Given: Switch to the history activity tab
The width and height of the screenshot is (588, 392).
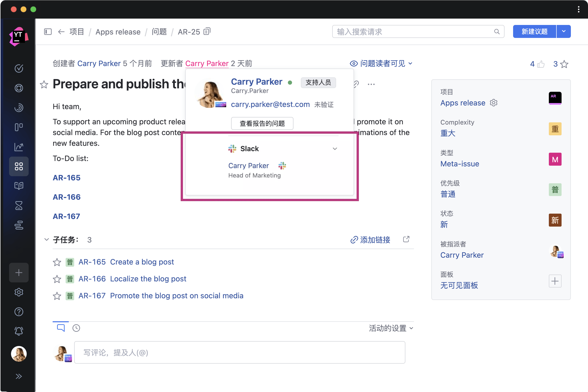Looking at the screenshot, I should pyautogui.click(x=76, y=328).
